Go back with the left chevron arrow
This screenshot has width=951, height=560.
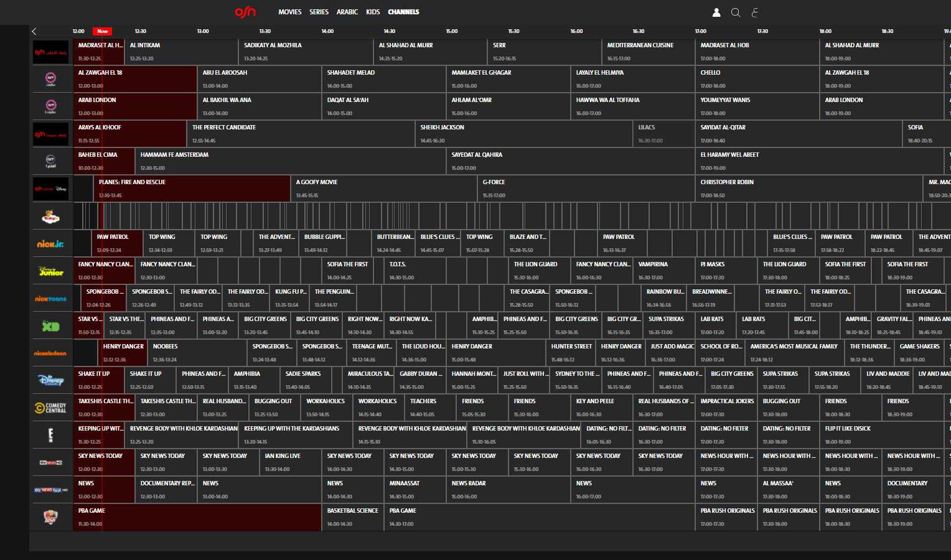pos(34,31)
